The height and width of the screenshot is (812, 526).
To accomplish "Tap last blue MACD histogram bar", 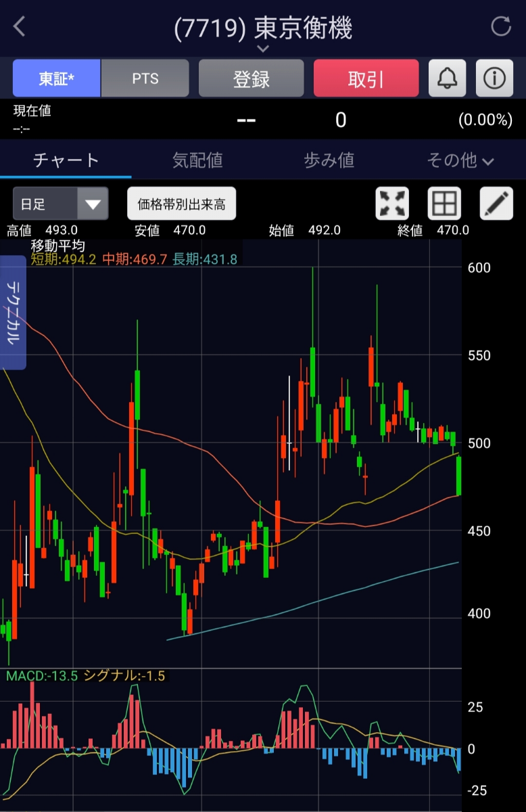I will (459, 759).
